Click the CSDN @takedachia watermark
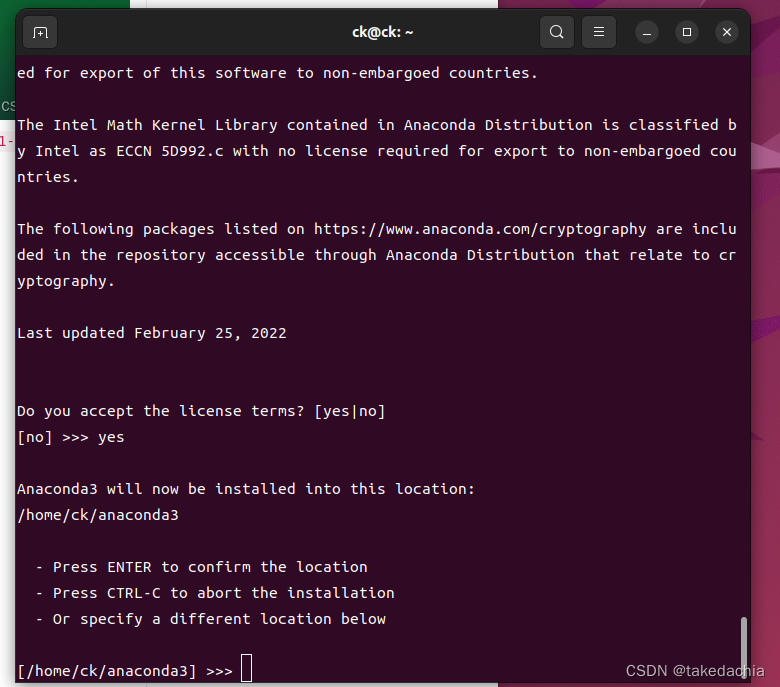 695,671
